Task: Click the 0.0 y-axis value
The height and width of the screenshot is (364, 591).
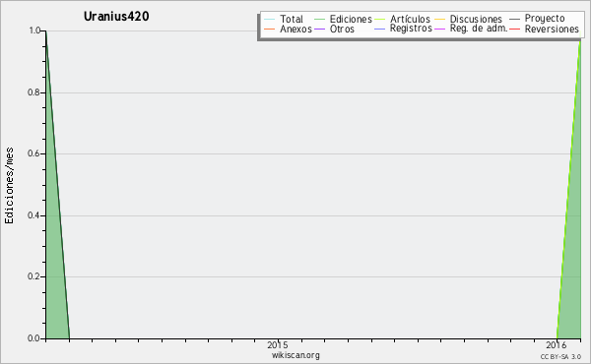Action: (34, 338)
